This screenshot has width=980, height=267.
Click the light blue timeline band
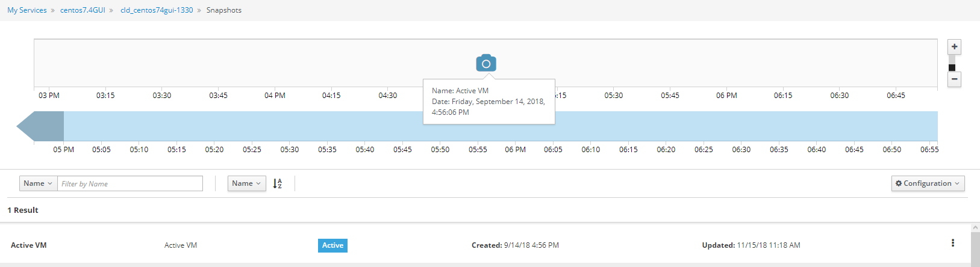click(x=723, y=126)
